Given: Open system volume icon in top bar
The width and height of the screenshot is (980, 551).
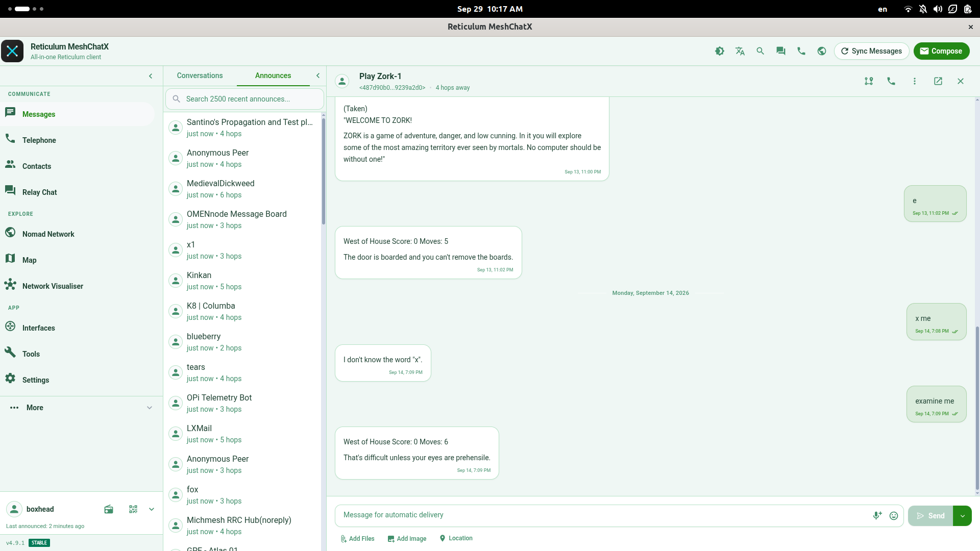Looking at the screenshot, I should tap(938, 9).
